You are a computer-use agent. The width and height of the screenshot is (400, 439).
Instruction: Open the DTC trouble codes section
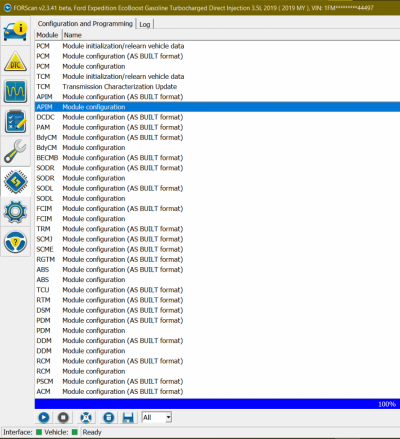[x=15, y=61]
